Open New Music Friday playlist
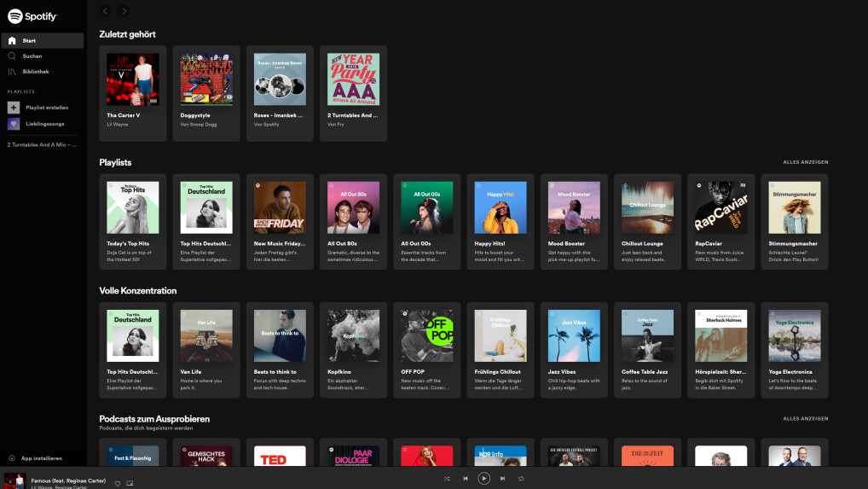 pyautogui.click(x=281, y=222)
